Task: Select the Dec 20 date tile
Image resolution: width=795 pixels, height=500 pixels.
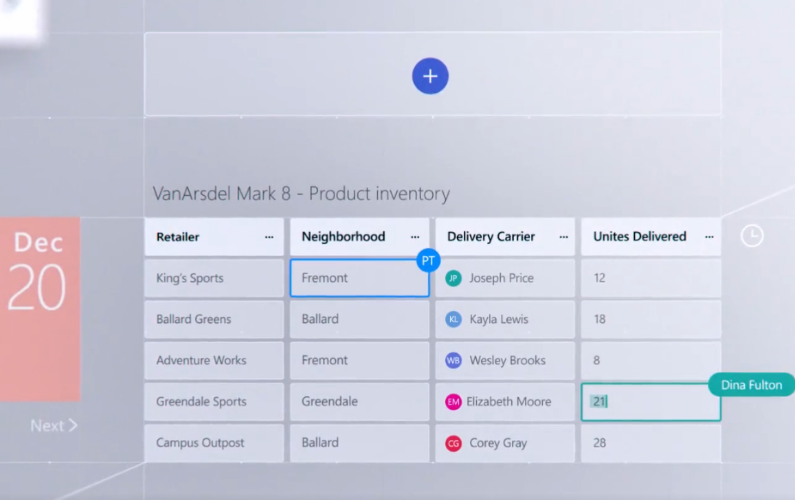Action: pyautogui.click(x=40, y=309)
